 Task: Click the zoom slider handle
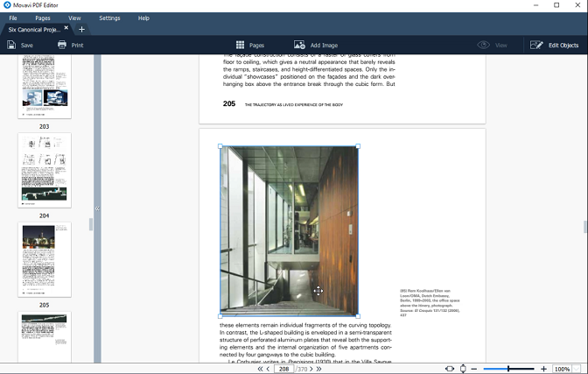pos(508,369)
